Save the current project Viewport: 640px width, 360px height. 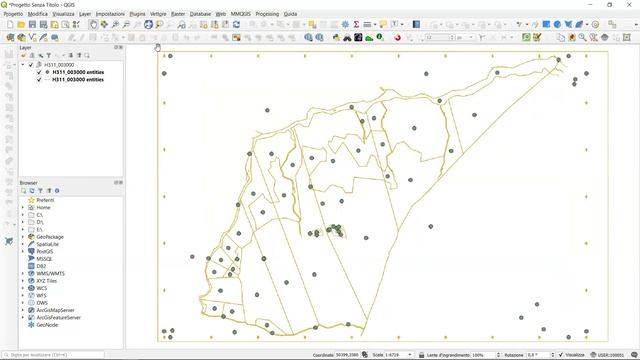click(32, 24)
